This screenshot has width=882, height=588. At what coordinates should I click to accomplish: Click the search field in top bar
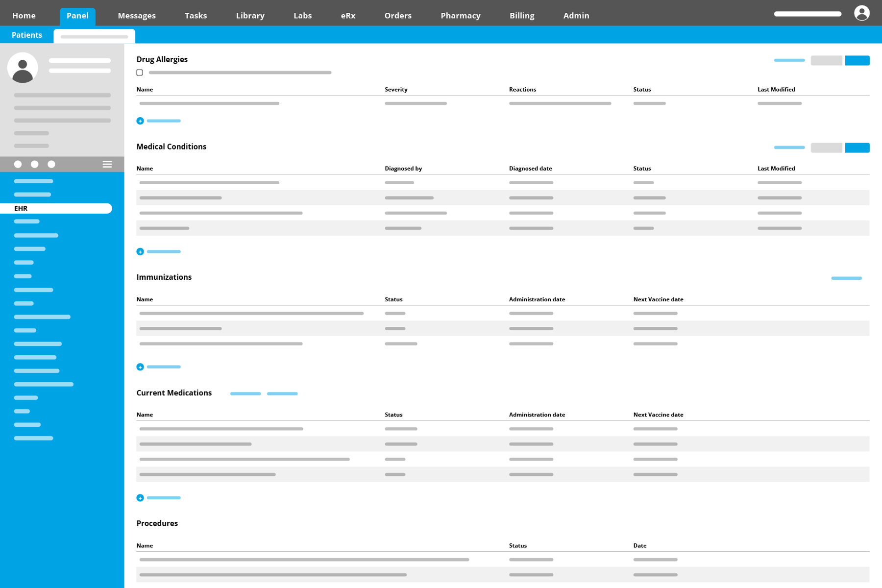(808, 14)
